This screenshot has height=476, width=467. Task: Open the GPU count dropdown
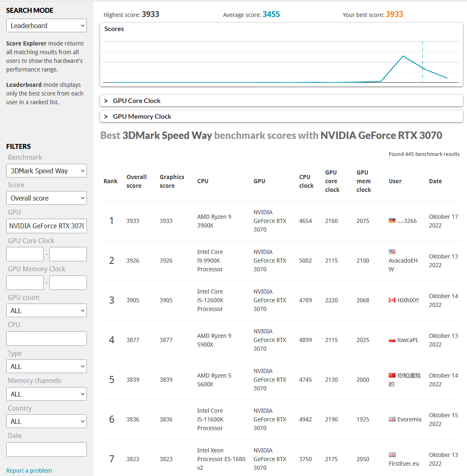click(46, 311)
